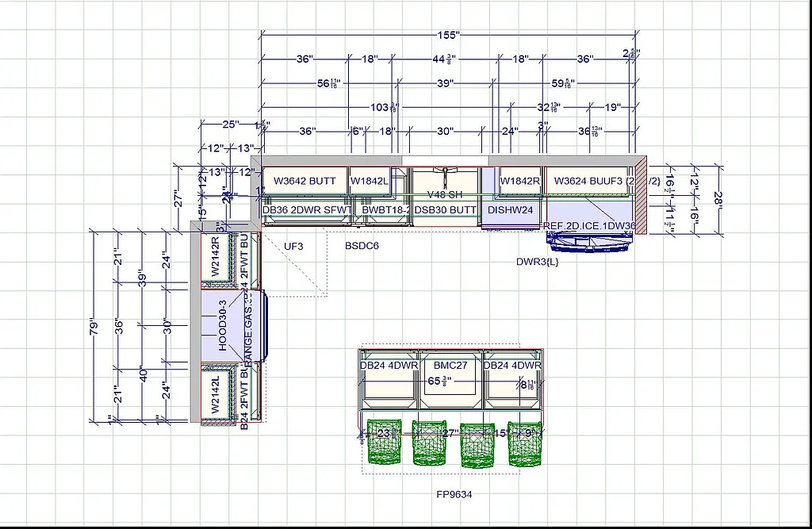
Task: Select the 79" vertical dimension text
Action: point(94,326)
